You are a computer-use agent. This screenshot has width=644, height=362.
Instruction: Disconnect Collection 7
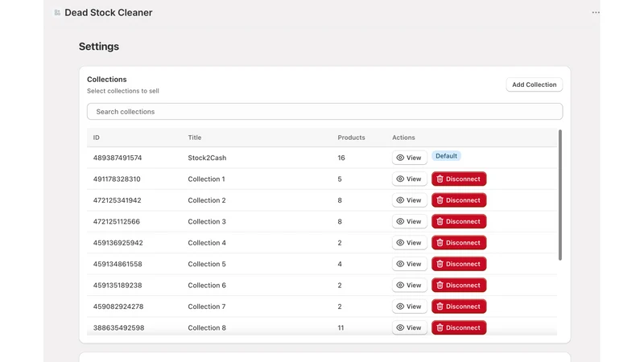click(x=459, y=306)
